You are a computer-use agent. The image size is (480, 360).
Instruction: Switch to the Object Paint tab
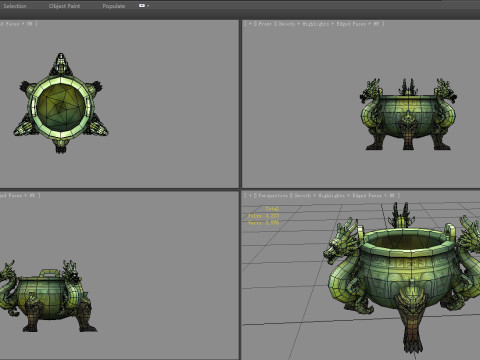click(x=64, y=6)
